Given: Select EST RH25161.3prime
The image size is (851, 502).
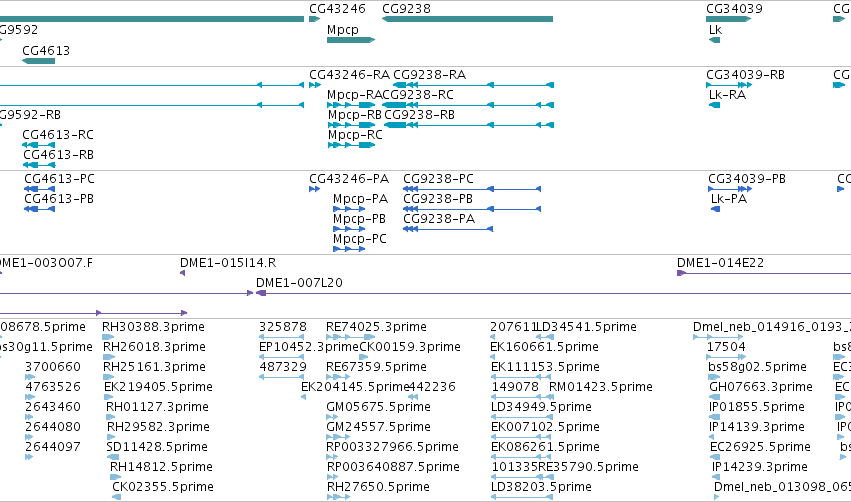Looking at the screenshot, I should [x=154, y=367].
